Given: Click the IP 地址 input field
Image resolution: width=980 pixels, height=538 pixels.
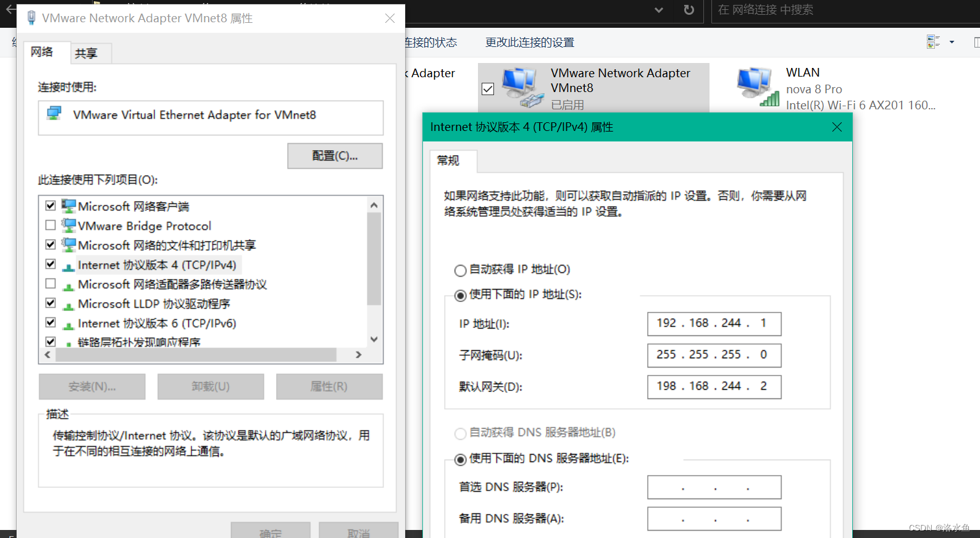Looking at the screenshot, I should tap(714, 324).
